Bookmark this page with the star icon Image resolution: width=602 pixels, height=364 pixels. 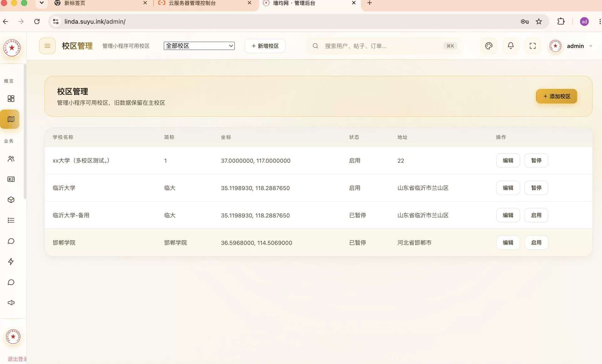click(x=539, y=21)
